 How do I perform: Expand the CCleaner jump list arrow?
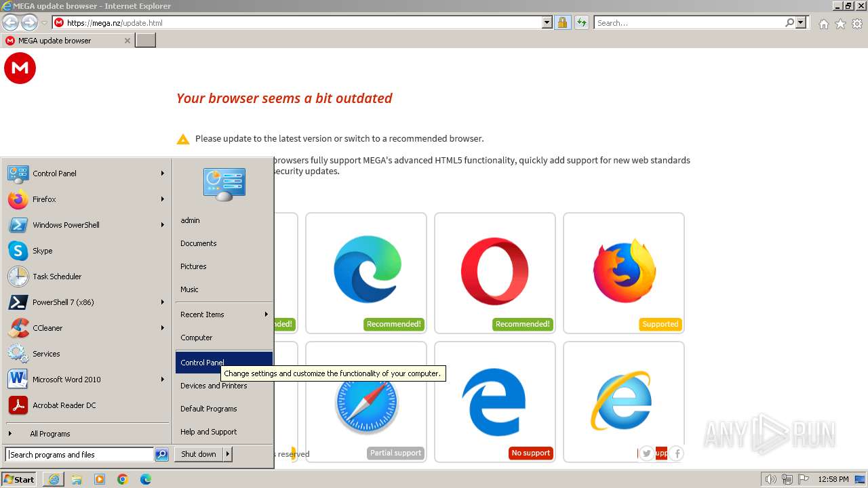click(x=163, y=328)
